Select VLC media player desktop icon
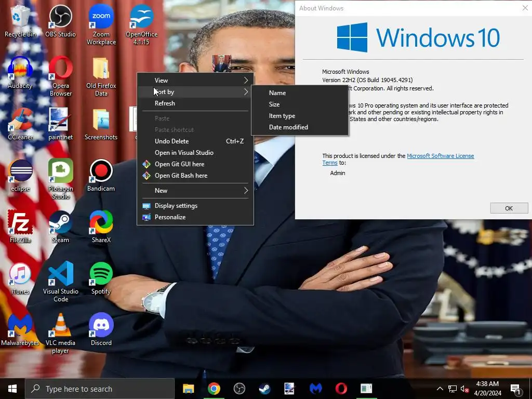Viewport: 532px width, 399px height. (60, 333)
